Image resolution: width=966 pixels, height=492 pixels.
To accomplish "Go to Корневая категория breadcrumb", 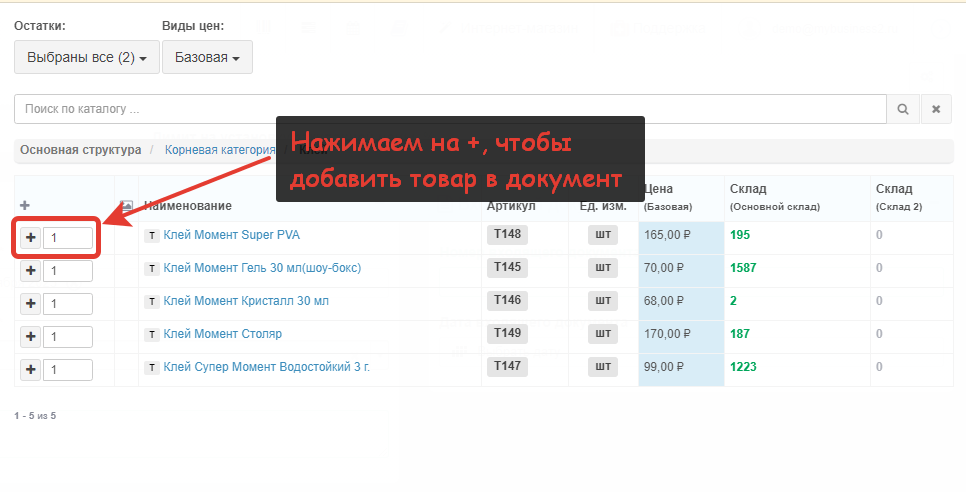I will 220,150.
